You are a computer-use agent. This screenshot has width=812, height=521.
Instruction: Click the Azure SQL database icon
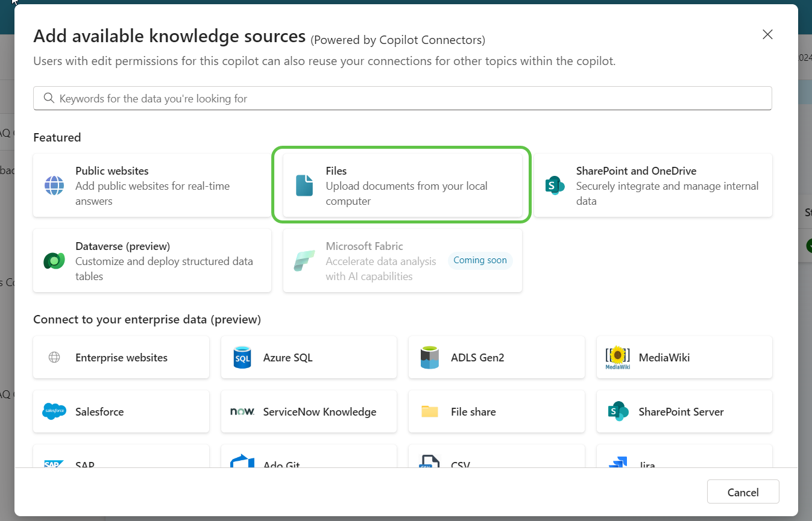click(x=242, y=357)
